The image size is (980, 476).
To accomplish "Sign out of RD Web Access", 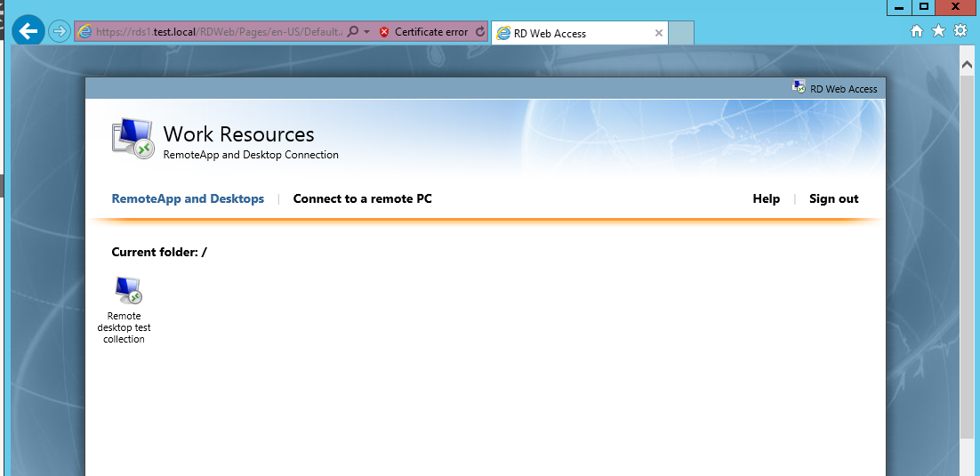I will point(834,199).
